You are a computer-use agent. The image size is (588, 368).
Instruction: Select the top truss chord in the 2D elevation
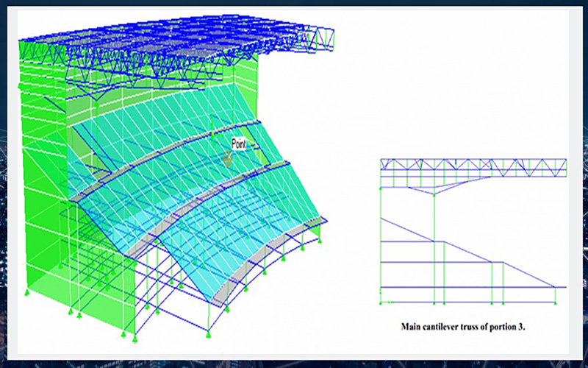pyautogui.click(x=473, y=160)
